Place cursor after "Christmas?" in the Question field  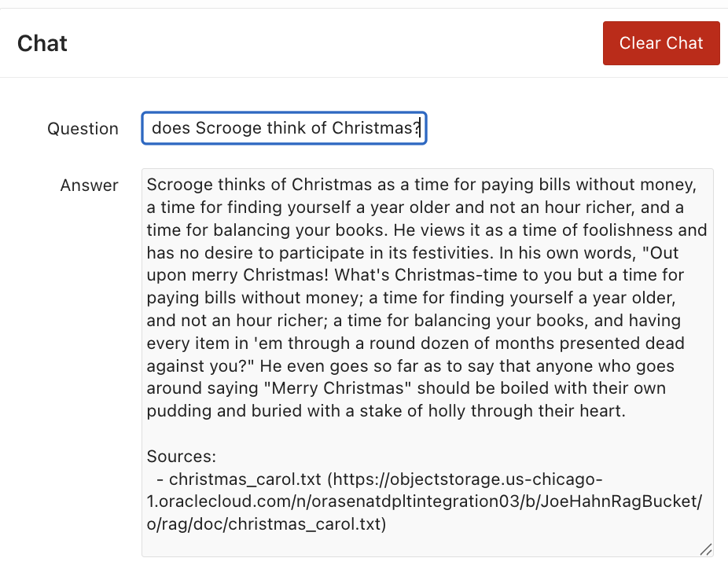pyautogui.click(x=421, y=128)
